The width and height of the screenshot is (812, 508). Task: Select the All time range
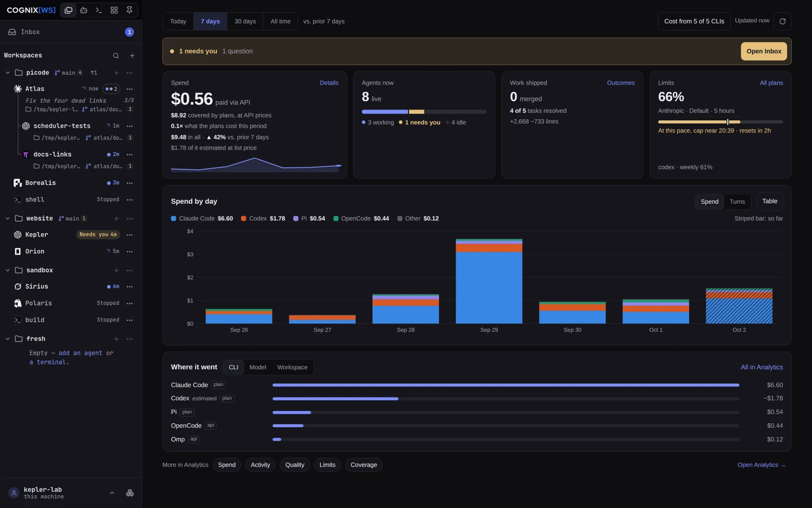tap(280, 21)
